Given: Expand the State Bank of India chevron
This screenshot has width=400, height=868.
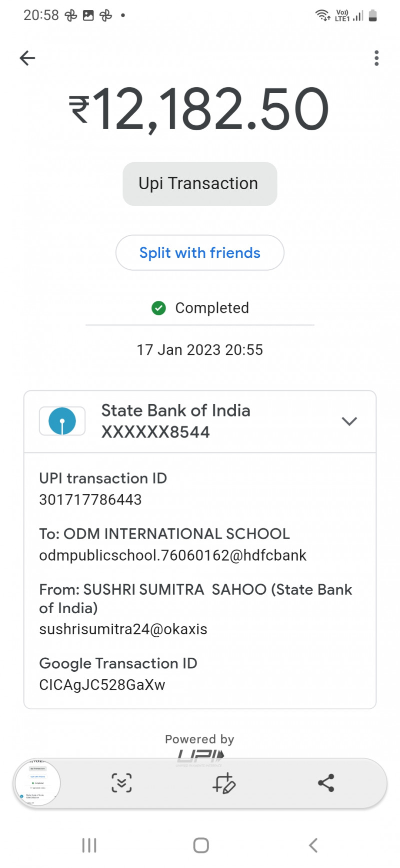Looking at the screenshot, I should [x=349, y=421].
